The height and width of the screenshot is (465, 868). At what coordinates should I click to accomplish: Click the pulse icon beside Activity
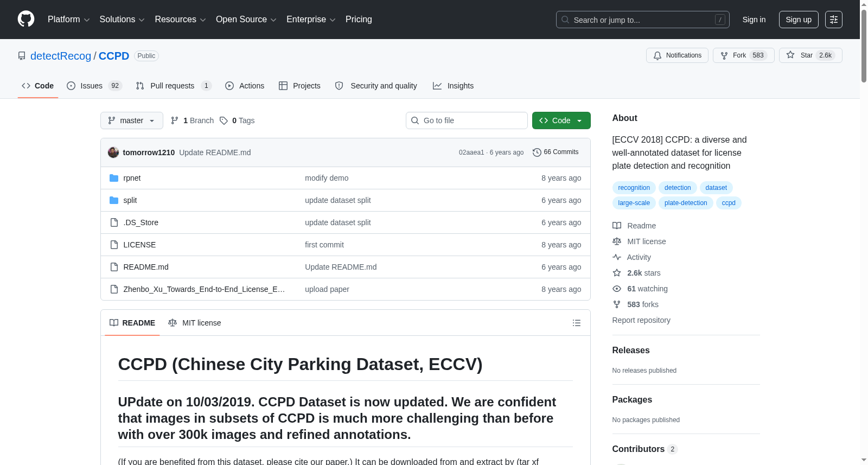click(x=617, y=257)
